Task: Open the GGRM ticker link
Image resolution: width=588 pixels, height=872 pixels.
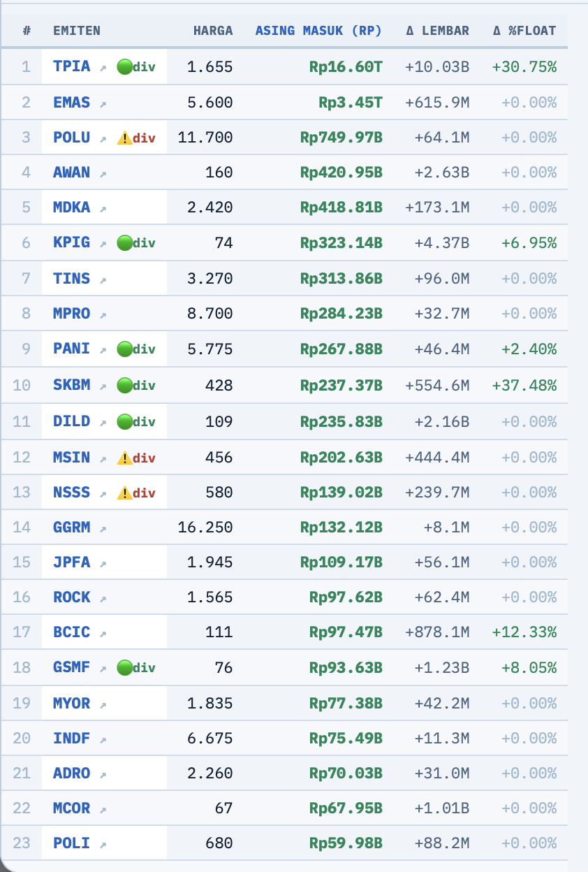Action: (72, 527)
